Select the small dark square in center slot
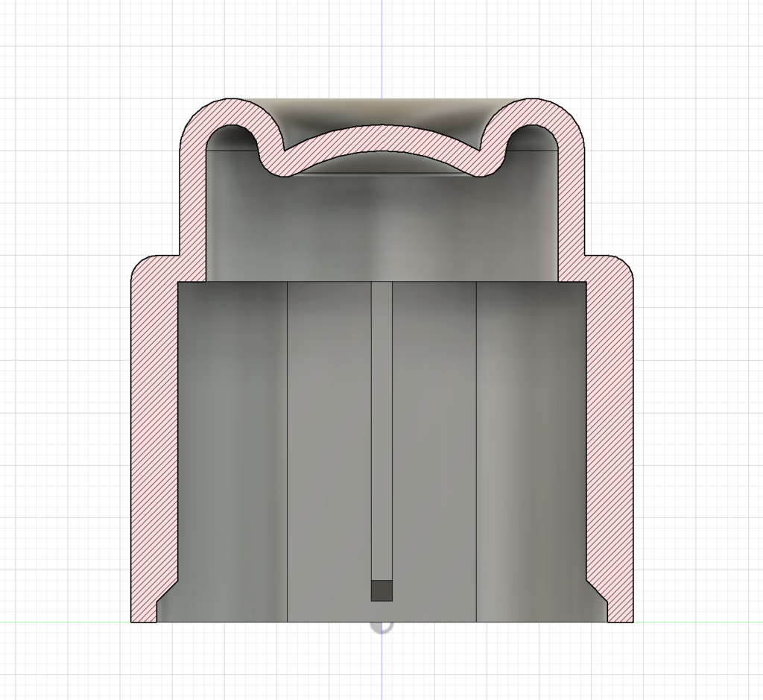 point(381,590)
